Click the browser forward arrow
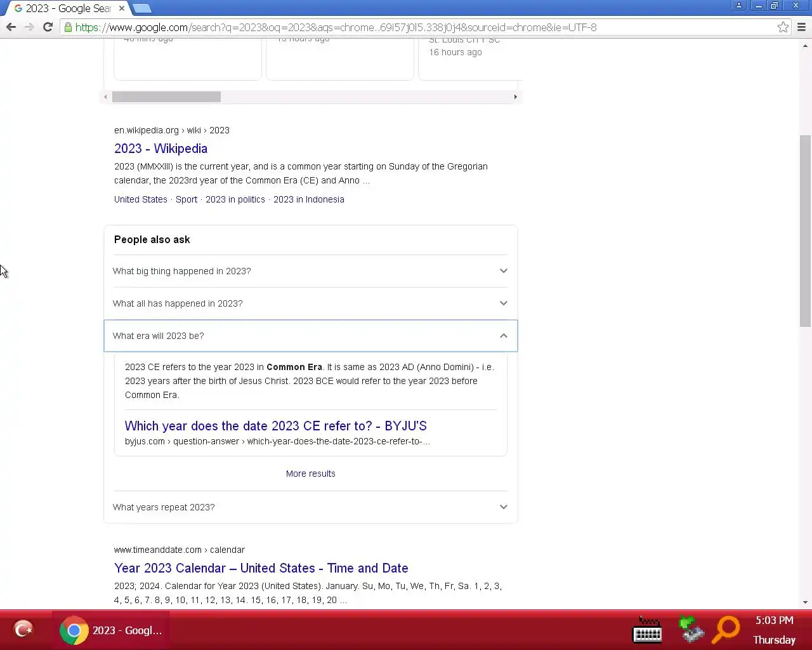Viewport: 812px width, 650px height. pyautogui.click(x=29, y=27)
